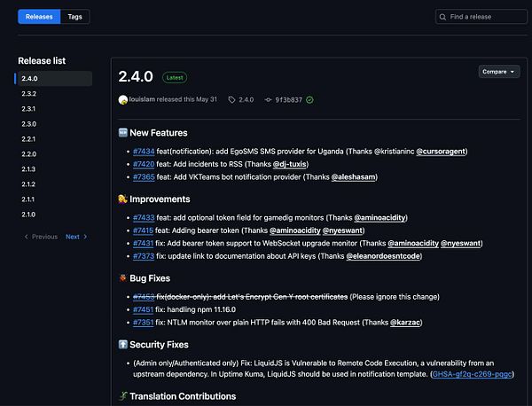
Task: Click the Translation Contributions emoji icon
Action: pyautogui.click(x=123, y=396)
